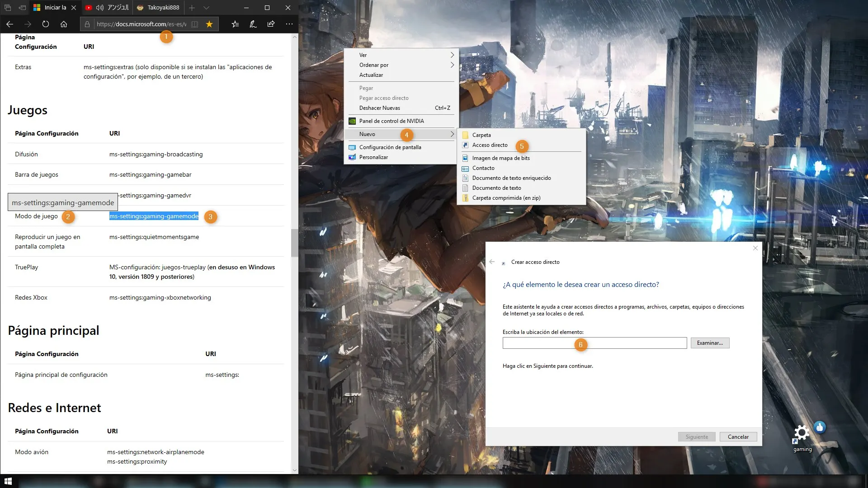Open the Ver submenu in context menu
The height and width of the screenshot is (488, 868).
[401, 55]
